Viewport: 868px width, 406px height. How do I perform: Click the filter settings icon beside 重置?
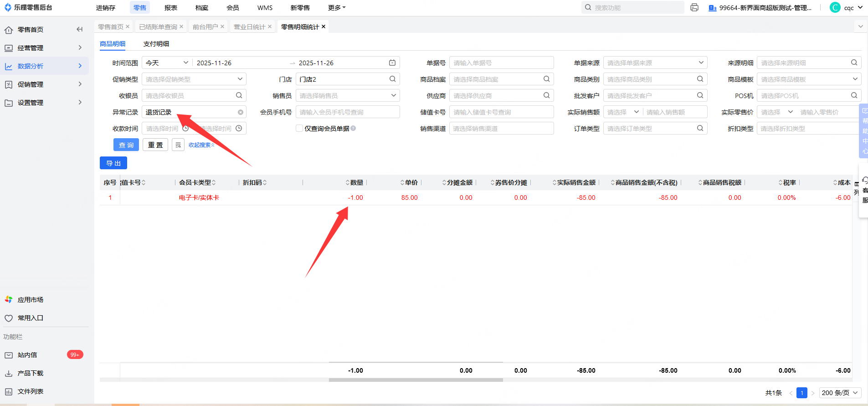coord(178,145)
